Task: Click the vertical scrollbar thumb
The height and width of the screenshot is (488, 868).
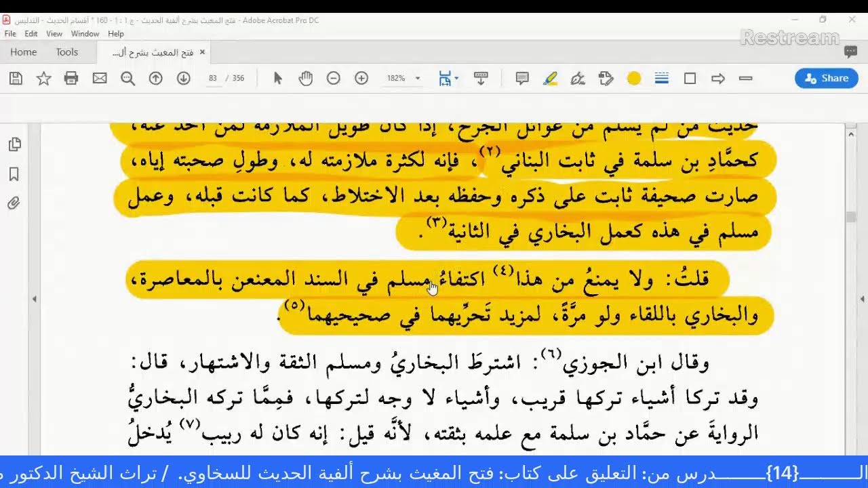Action: point(851,218)
